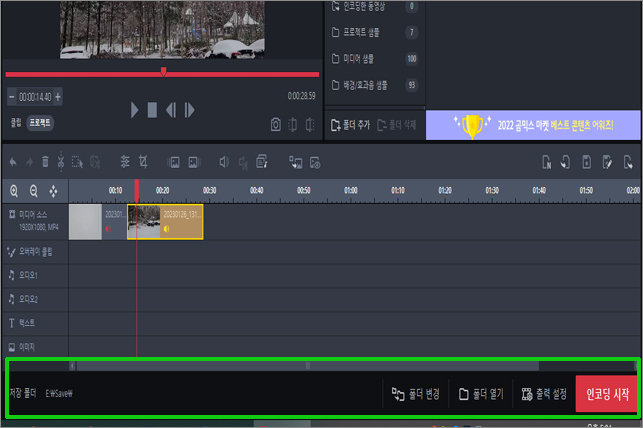
Task: Click the timeline horizontal scrollbar thumb
Action: pos(308,366)
